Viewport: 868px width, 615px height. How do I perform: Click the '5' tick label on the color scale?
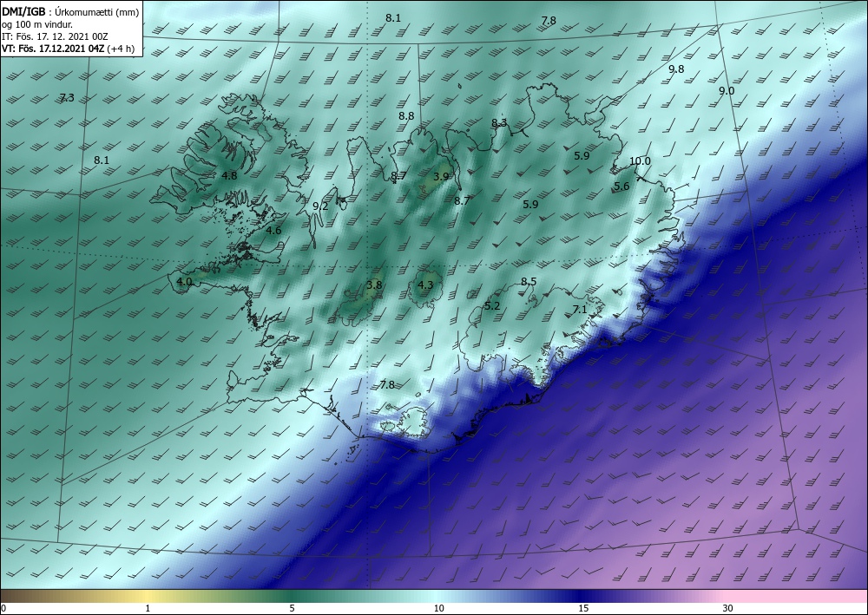pyautogui.click(x=292, y=608)
